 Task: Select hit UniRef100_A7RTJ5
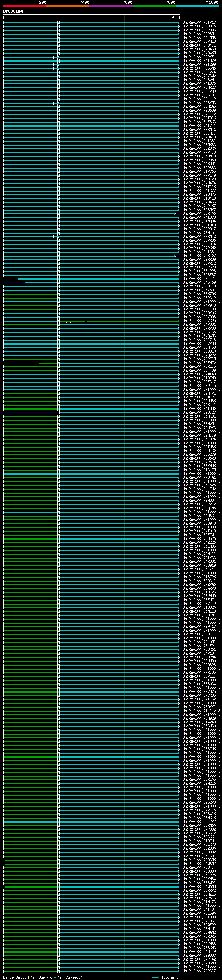point(199,810)
